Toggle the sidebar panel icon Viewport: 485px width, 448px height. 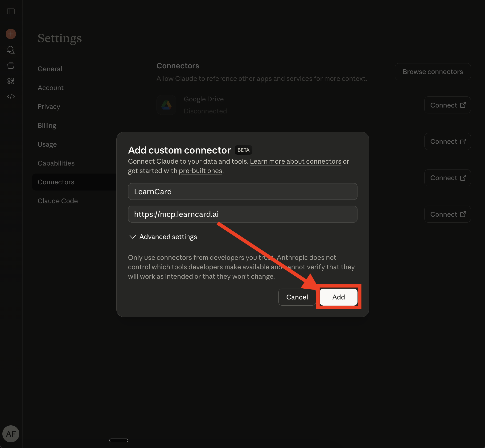click(x=11, y=11)
